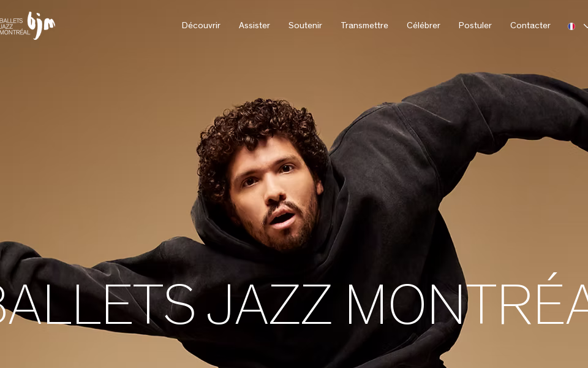Follow the Postuler link
Viewport: 588px width, 368px height.
475,26
